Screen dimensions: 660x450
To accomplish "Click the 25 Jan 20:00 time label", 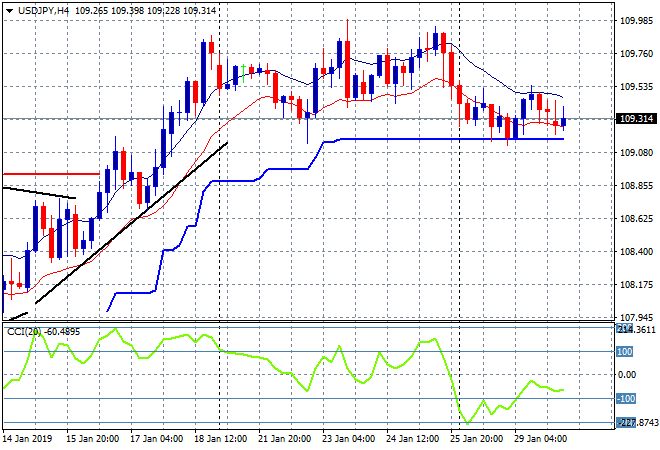I will (x=476, y=439).
